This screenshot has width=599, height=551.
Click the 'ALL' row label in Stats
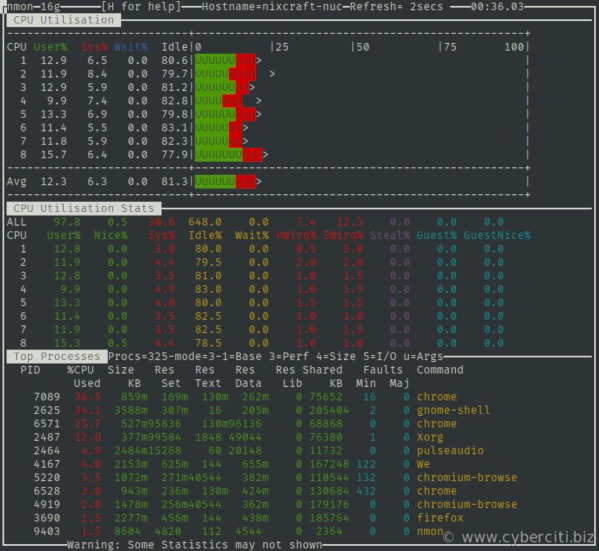(x=16, y=222)
